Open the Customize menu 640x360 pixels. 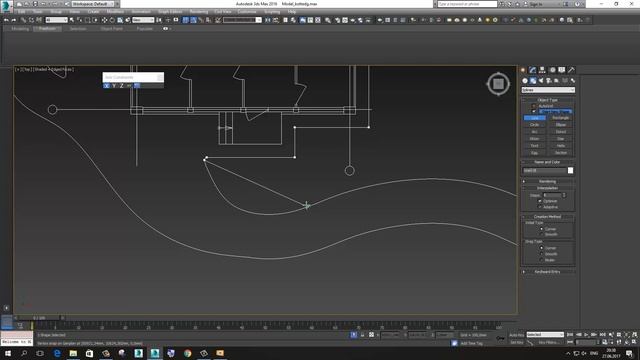pyautogui.click(x=247, y=12)
